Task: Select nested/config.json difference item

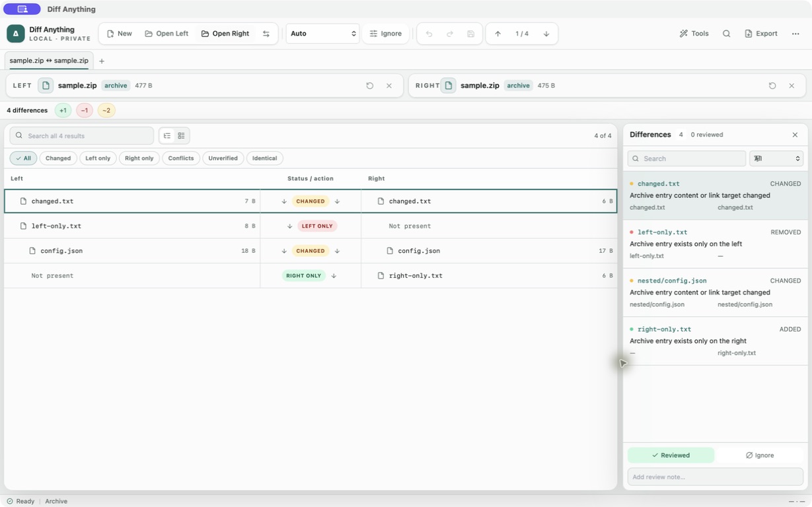Action: (716, 292)
